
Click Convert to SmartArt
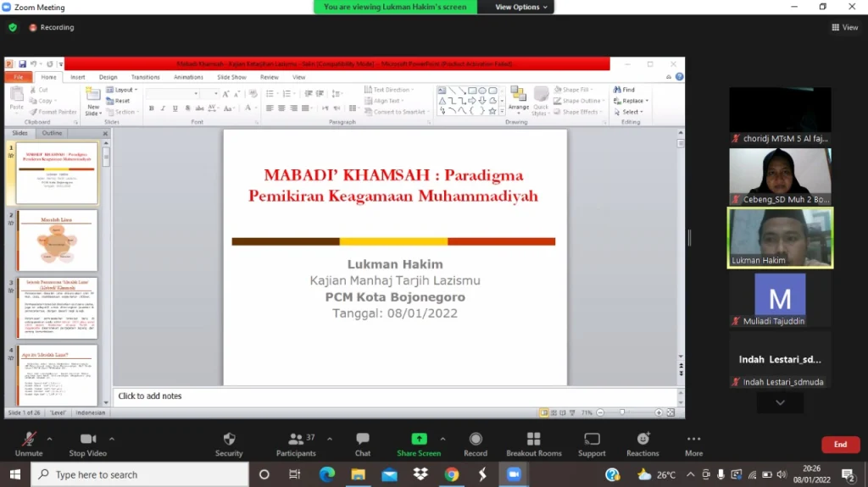[x=397, y=112]
